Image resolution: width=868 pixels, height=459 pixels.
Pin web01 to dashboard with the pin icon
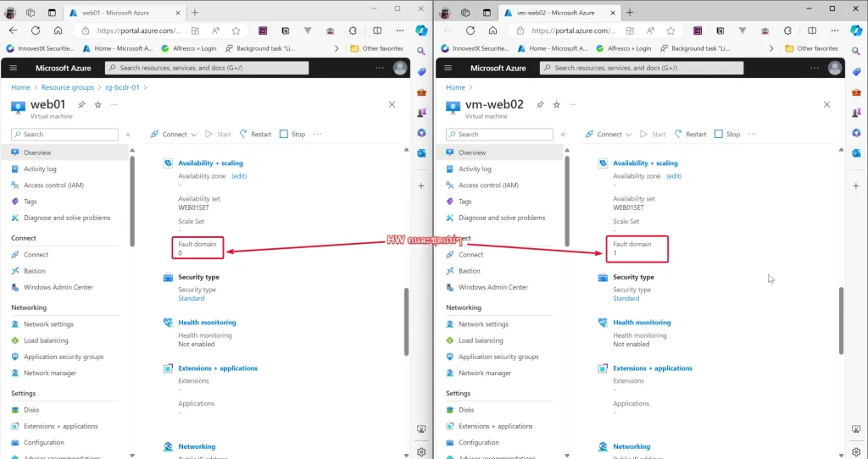pyautogui.click(x=81, y=104)
